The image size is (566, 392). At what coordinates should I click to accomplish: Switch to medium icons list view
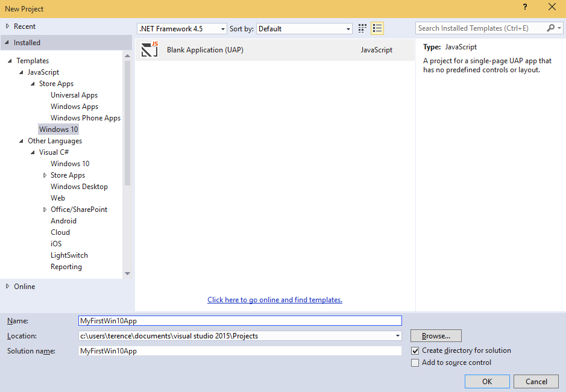pos(377,28)
